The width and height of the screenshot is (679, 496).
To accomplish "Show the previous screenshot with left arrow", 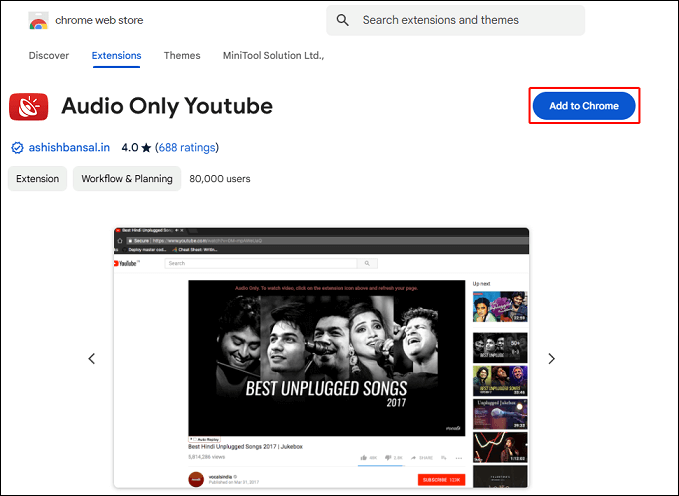I will point(92,358).
